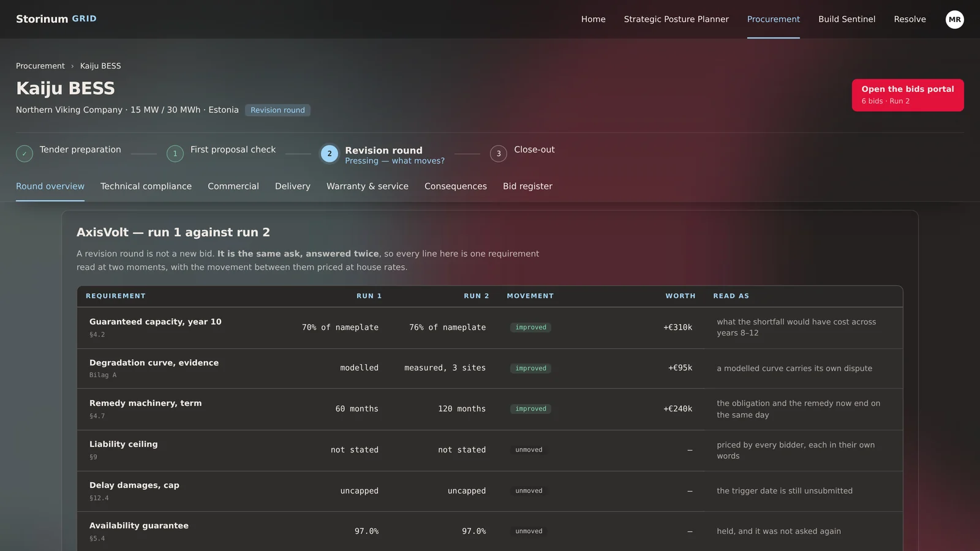This screenshot has width=980, height=551.
Task: Select the Availability guarantee row title
Action: pyautogui.click(x=139, y=525)
